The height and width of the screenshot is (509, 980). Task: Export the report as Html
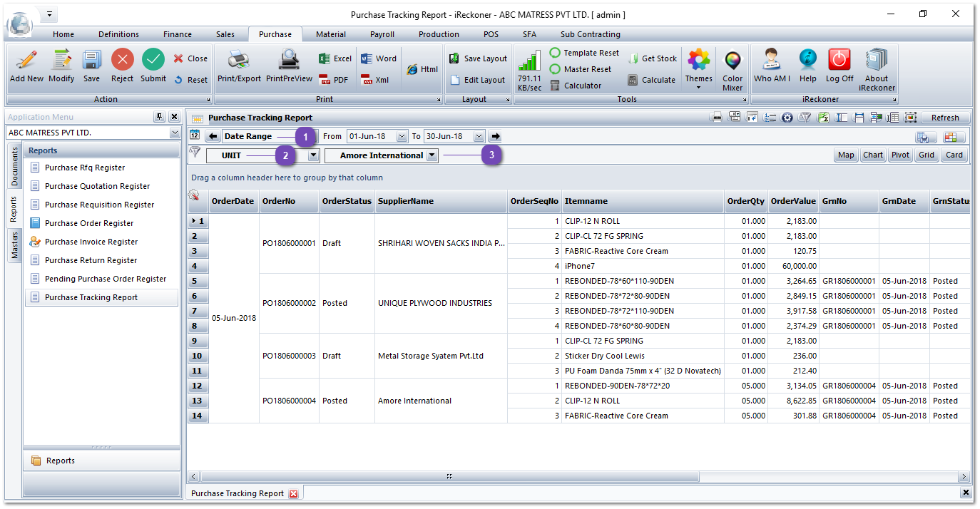click(422, 68)
